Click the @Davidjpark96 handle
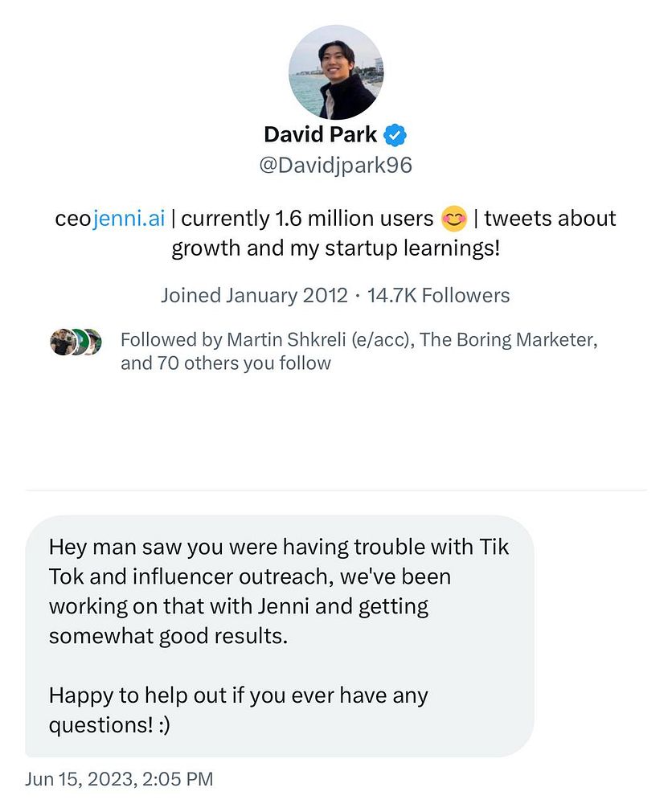Image resolution: width=672 pixels, height=804 pixels. click(x=335, y=165)
